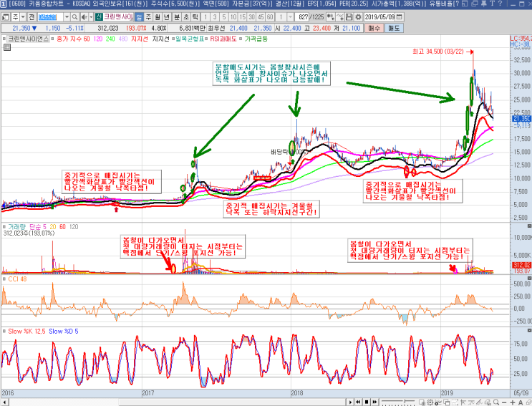Click the zoom-in plus icon at bottom right
Viewport: 532px width, 406px height.
513,402
